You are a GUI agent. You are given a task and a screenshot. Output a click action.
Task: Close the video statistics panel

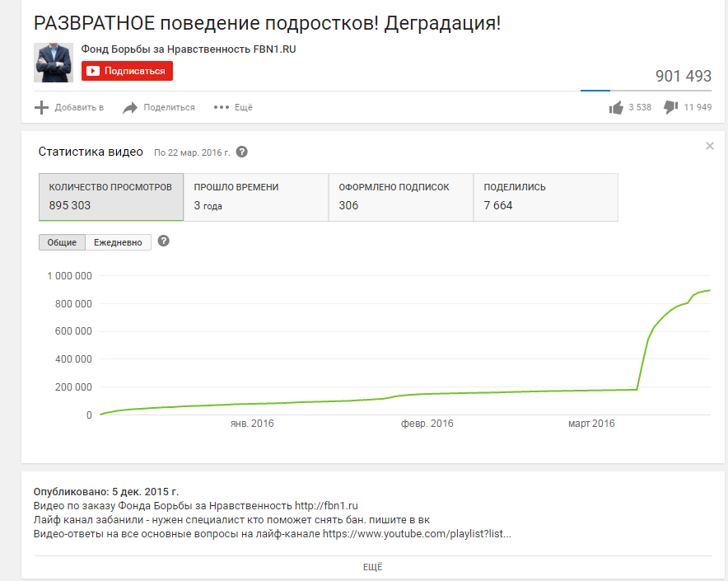click(709, 146)
